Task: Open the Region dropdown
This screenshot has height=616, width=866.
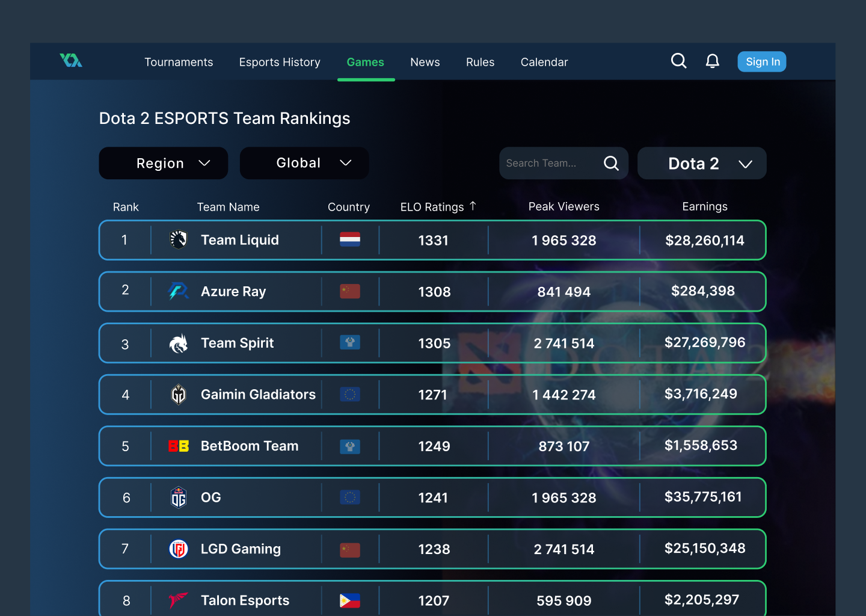Action: click(164, 163)
